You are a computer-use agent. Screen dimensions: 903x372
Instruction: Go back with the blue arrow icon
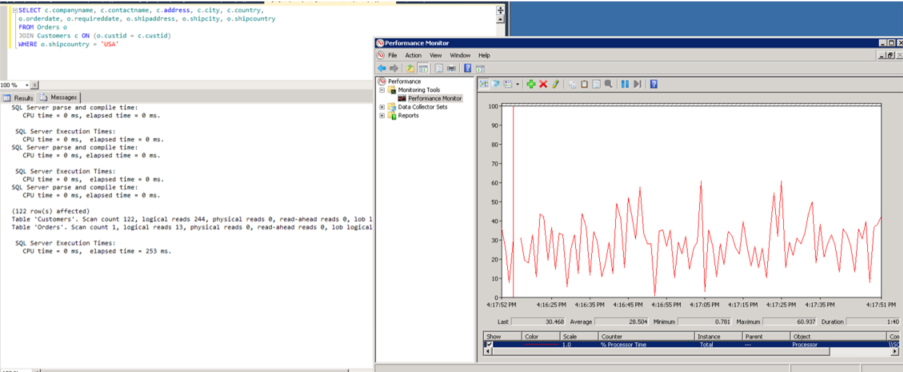382,68
